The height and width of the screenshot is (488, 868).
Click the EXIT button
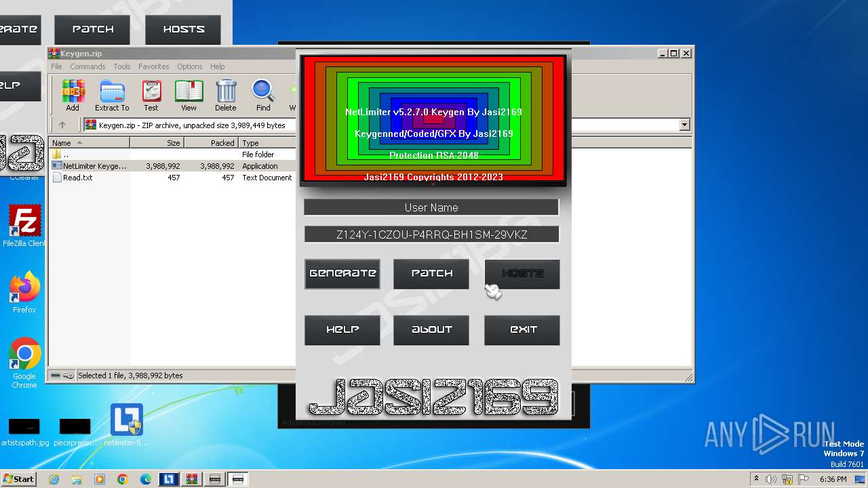pyautogui.click(x=522, y=330)
